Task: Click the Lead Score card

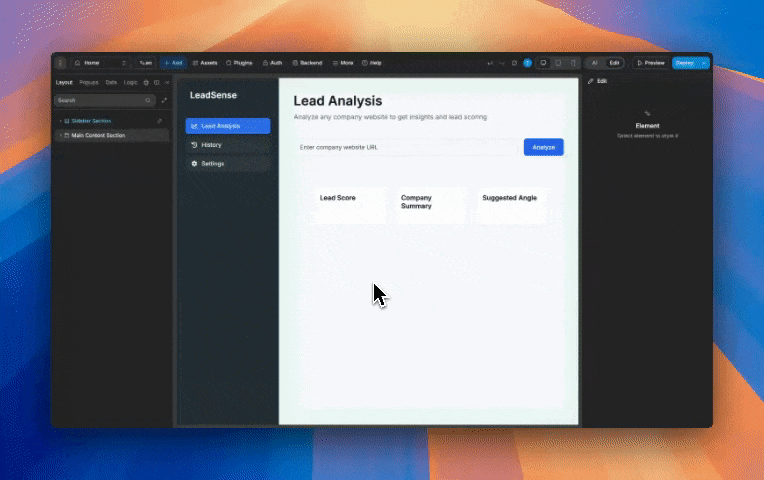Action: (x=349, y=205)
